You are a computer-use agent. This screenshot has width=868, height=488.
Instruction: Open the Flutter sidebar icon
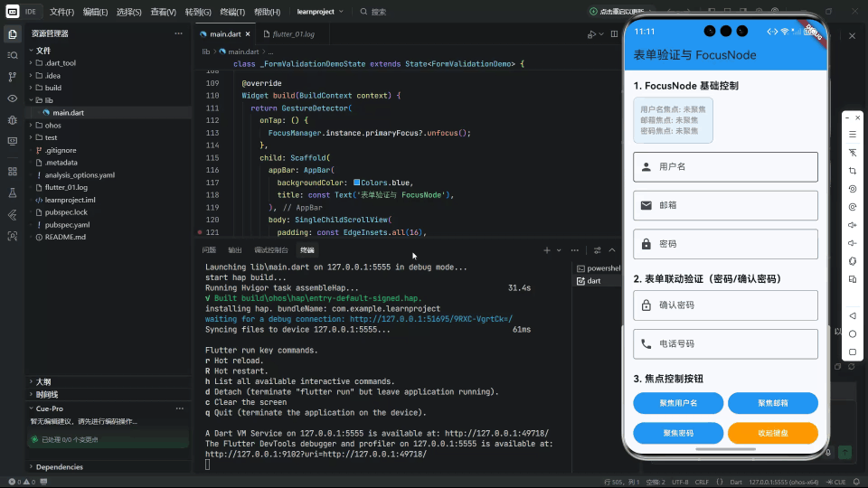[12, 215]
